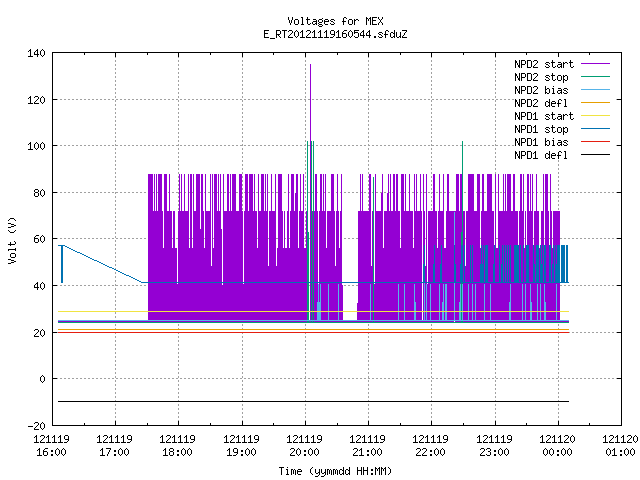Viewport: 640px width, 480px height.
Task: Click the 60 y-axis tick label
Action: (x=39, y=239)
